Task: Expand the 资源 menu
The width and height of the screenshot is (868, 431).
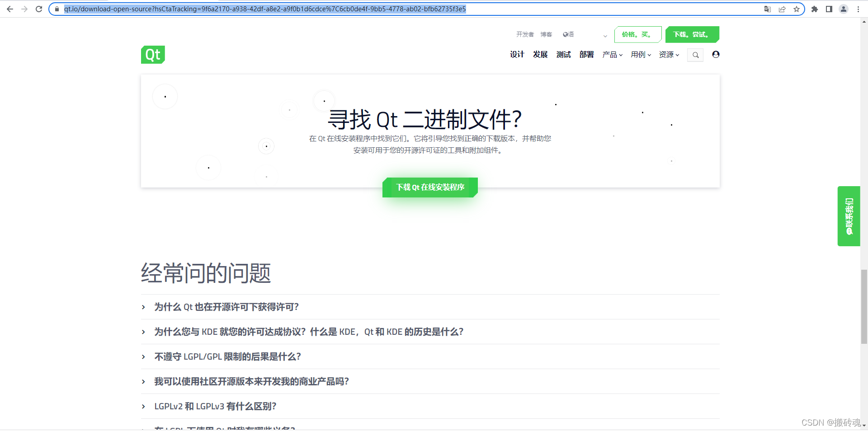Action: [669, 55]
